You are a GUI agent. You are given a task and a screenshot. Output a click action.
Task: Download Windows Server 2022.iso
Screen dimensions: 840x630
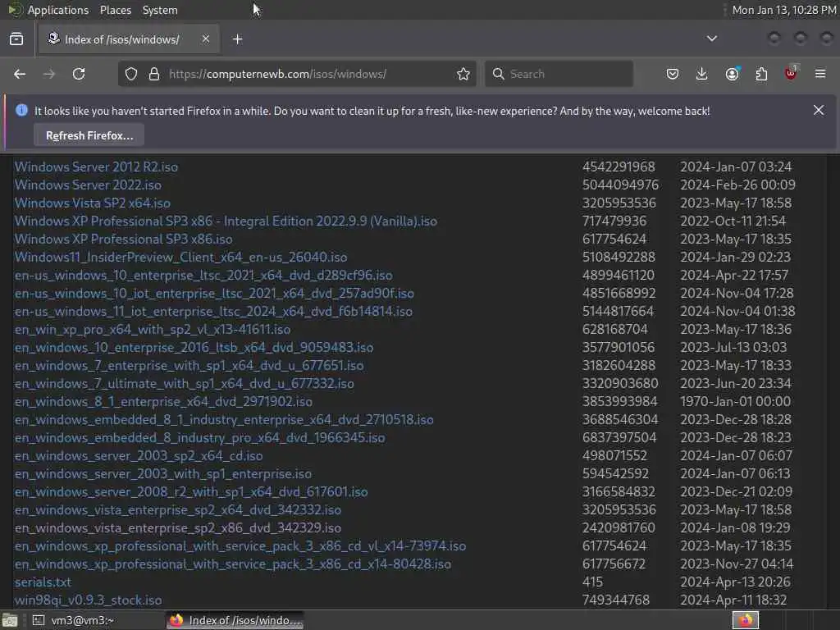tap(88, 185)
